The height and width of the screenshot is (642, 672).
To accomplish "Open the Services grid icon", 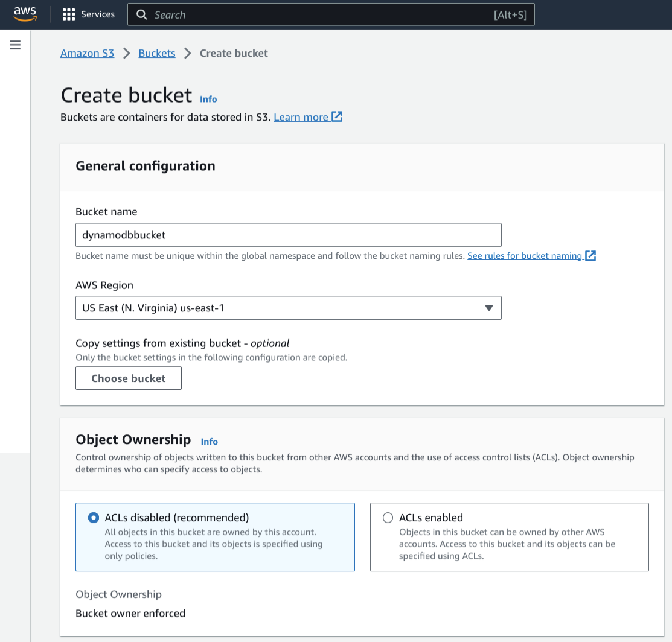I will 69,14.
